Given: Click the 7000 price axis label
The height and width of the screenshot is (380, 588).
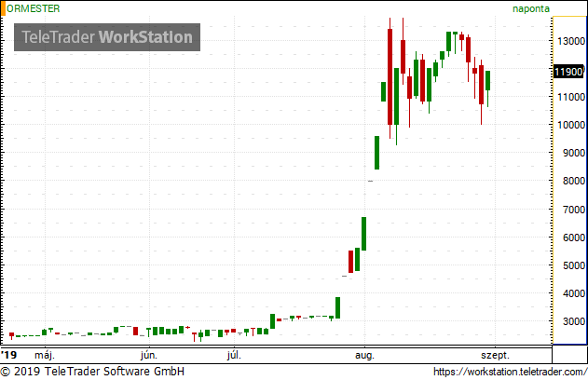Looking at the screenshot, I should (x=574, y=210).
